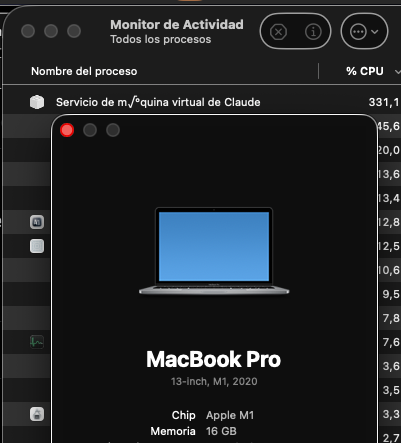Click the Chip label
401x443 pixels.
click(183, 415)
